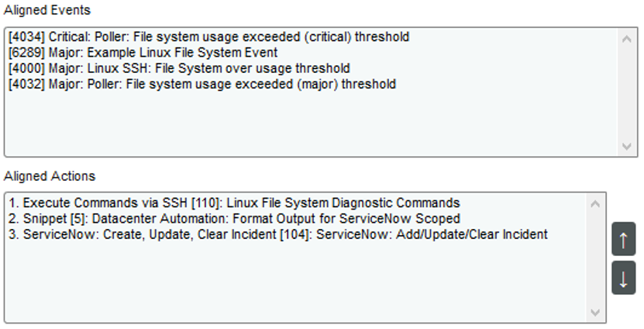
Task: Select action 1 Execute Commands via SSH
Action: (234, 203)
